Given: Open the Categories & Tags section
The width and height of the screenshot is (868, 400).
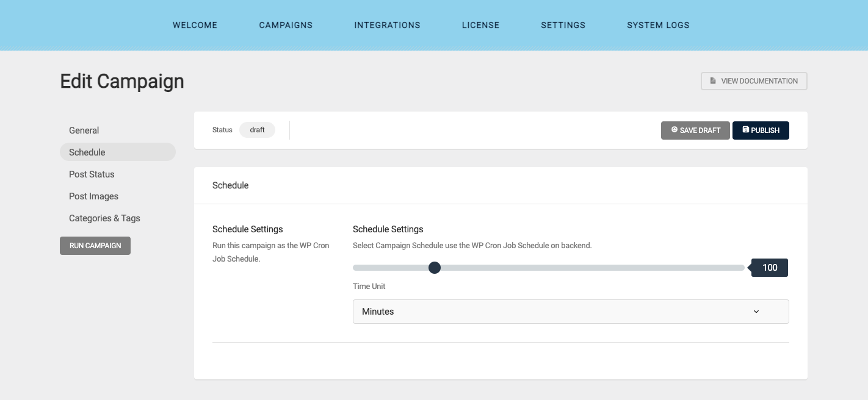Looking at the screenshot, I should 104,218.
